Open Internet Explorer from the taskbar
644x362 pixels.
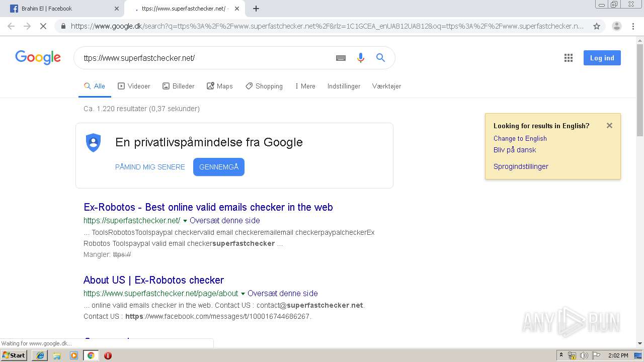[x=40, y=355]
